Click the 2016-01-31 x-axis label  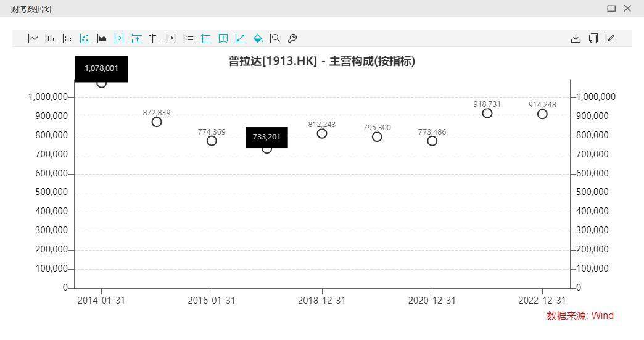[212, 301]
